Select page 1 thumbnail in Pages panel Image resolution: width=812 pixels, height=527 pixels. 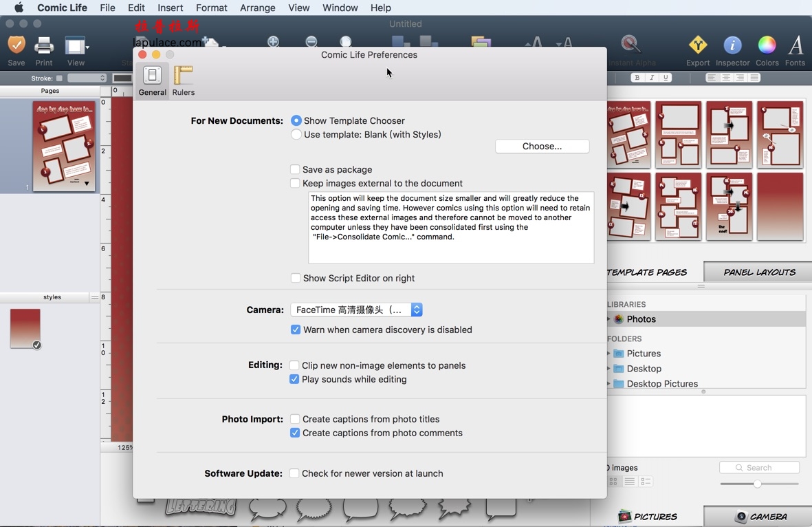click(64, 146)
